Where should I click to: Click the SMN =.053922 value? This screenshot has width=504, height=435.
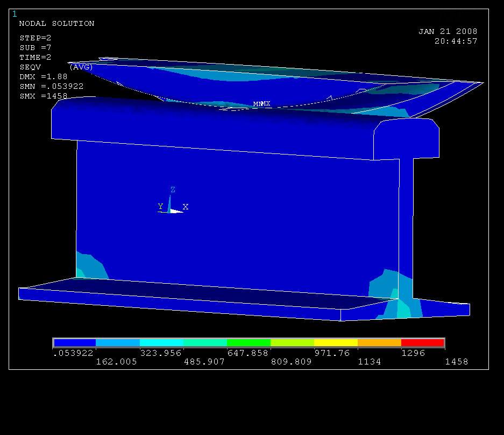click(x=52, y=86)
